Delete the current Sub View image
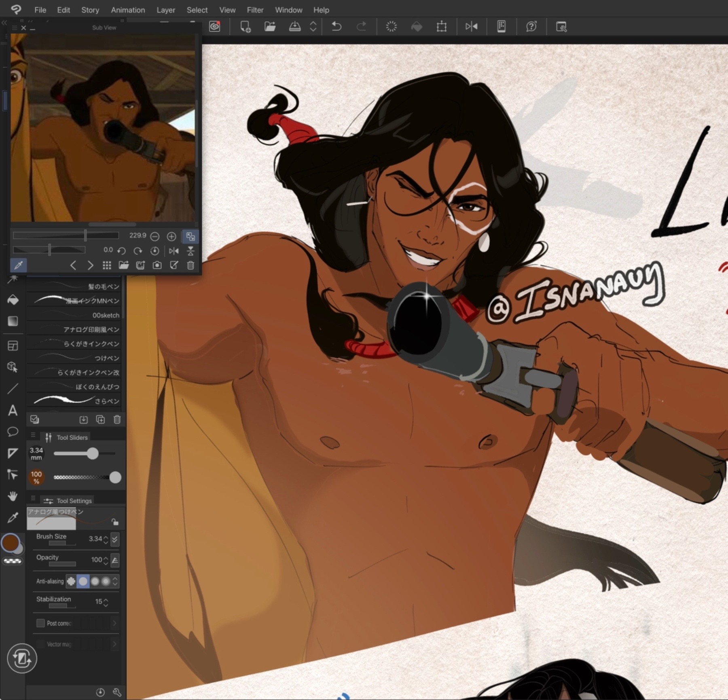 191,265
